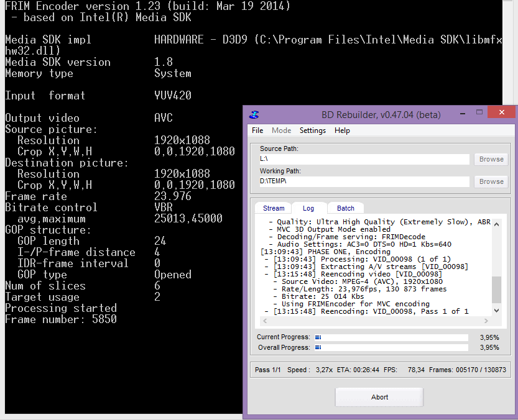Click 'YUV420' input format value in console
This screenshot has height=420, width=518.
173,96
